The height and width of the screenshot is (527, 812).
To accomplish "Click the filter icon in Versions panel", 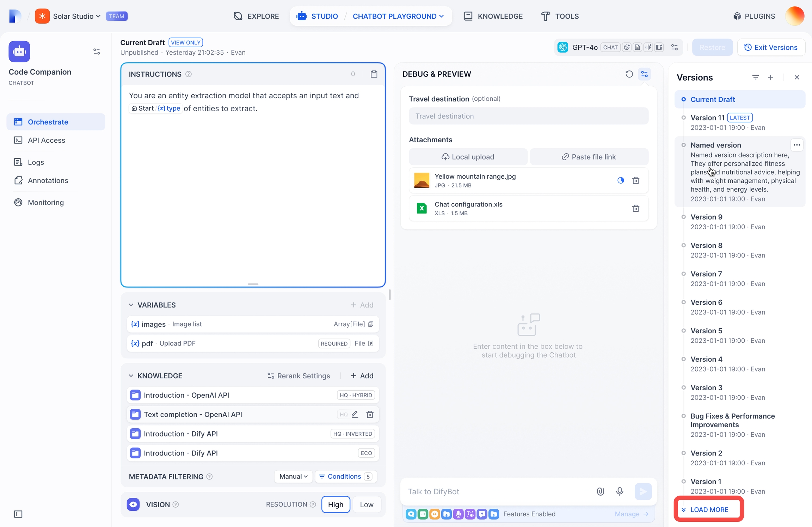I will (x=755, y=77).
